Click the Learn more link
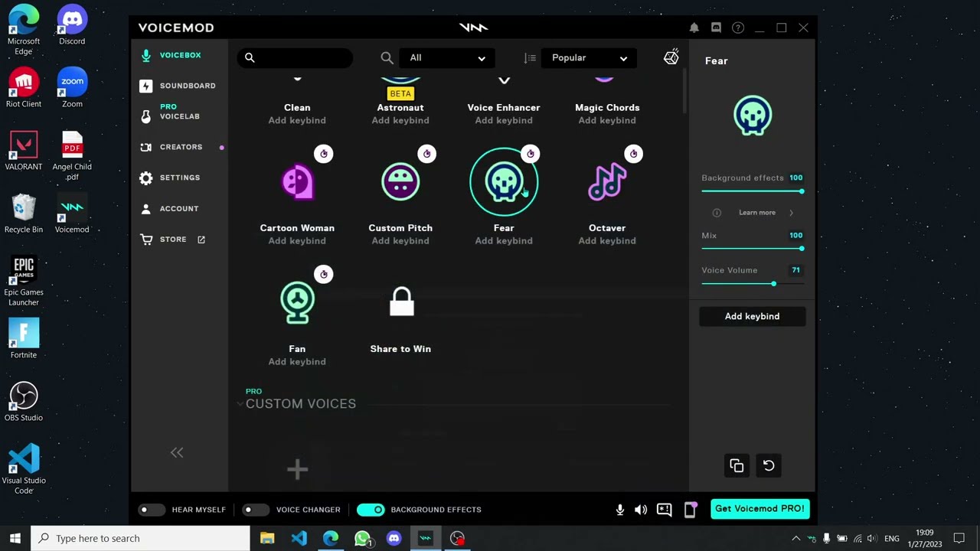This screenshot has height=551, width=980. (x=757, y=213)
